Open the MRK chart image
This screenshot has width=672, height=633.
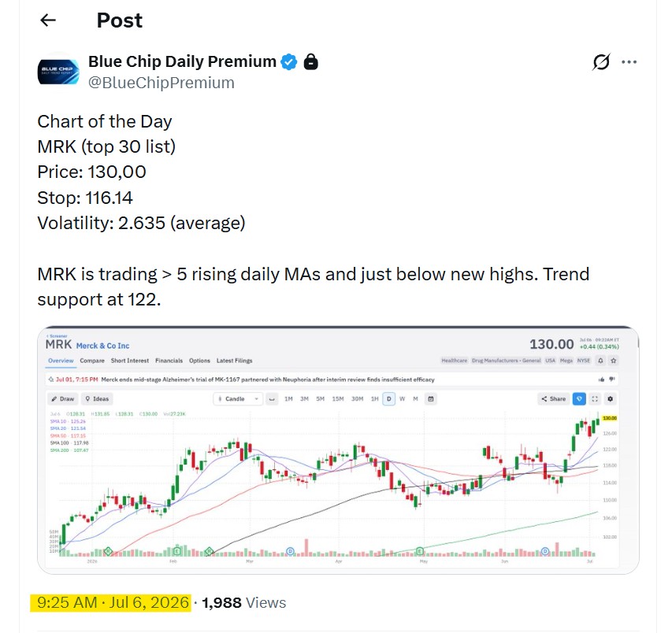pyautogui.click(x=338, y=450)
